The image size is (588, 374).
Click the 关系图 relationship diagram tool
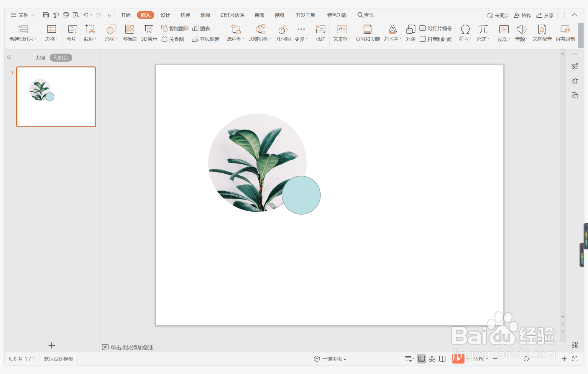point(173,39)
